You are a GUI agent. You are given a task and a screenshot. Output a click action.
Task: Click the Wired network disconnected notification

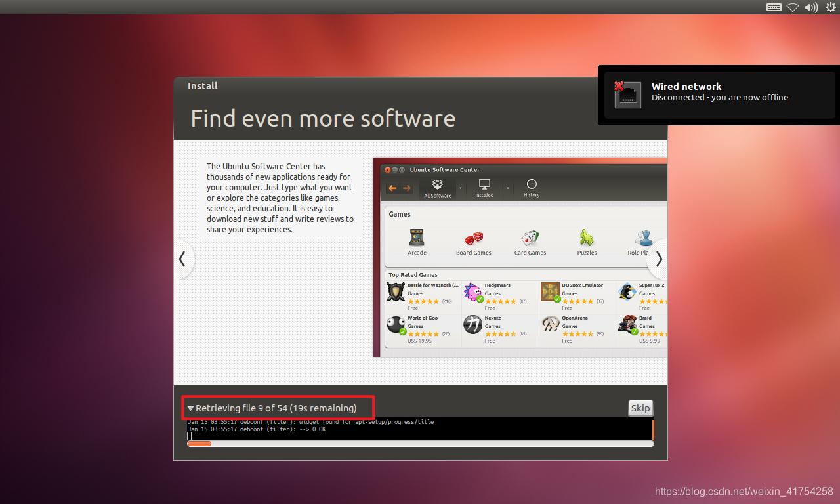coord(719,94)
